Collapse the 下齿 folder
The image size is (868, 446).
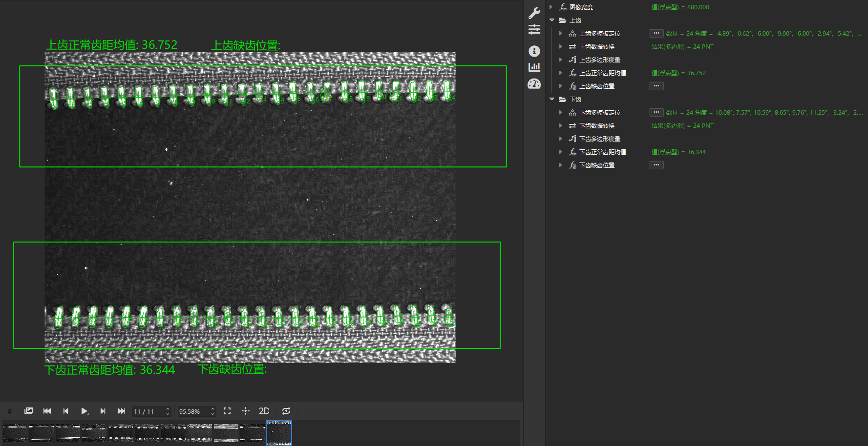(x=552, y=100)
